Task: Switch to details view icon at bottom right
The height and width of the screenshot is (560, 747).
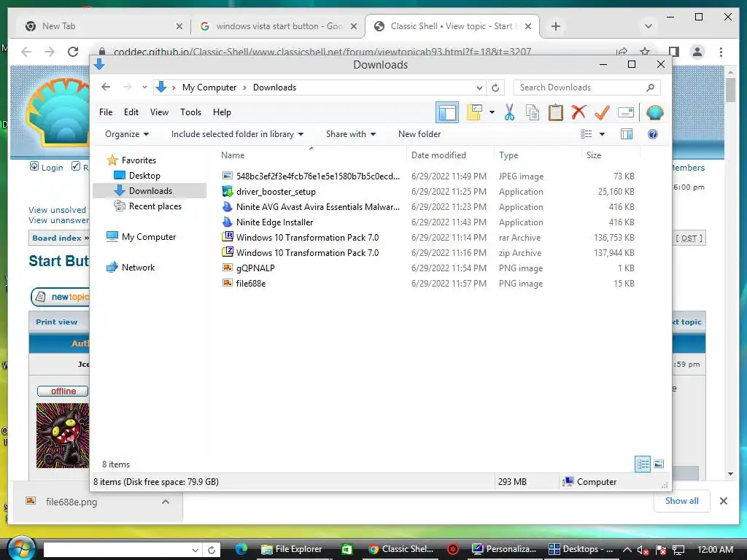Action: [643, 464]
